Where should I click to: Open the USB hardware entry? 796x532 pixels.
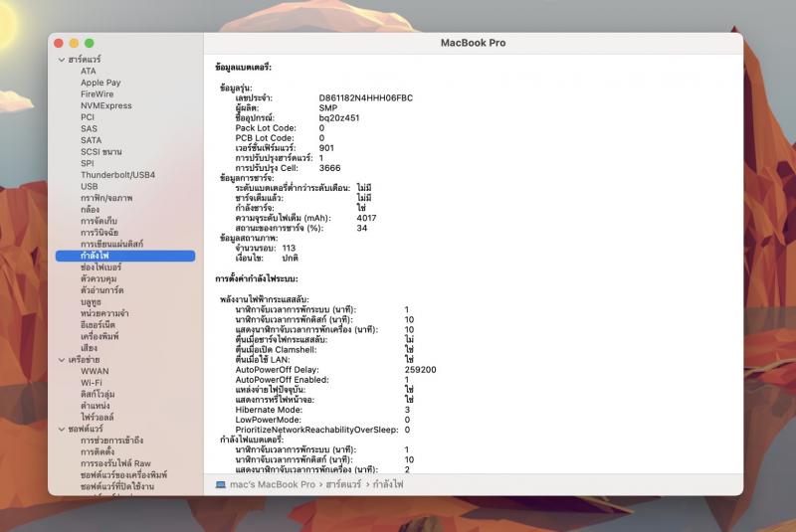89,187
